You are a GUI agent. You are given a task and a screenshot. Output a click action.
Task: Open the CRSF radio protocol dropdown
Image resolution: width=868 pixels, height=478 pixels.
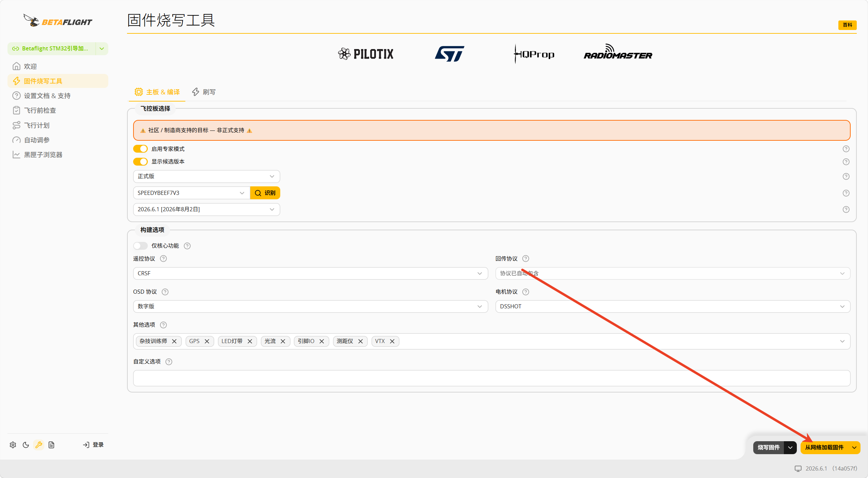click(310, 273)
